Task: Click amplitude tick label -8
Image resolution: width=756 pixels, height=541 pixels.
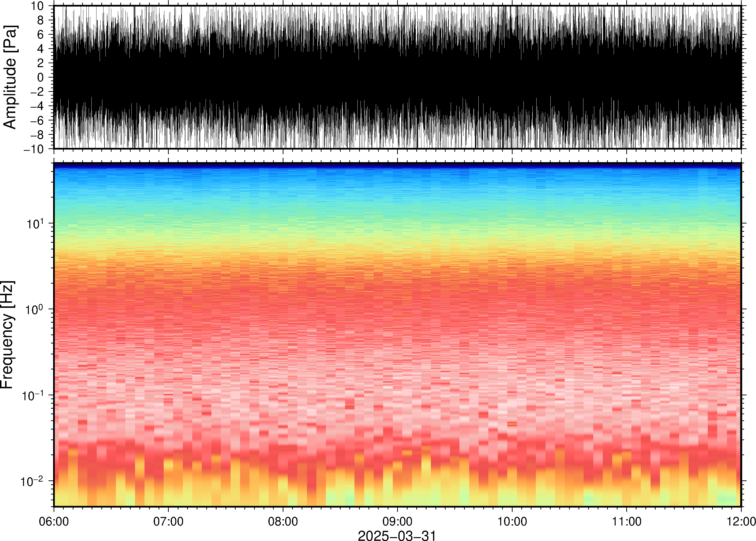Action: (37, 135)
